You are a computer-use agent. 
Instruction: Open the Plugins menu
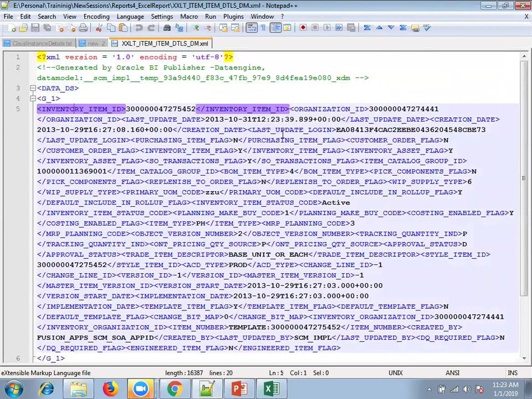pos(233,17)
